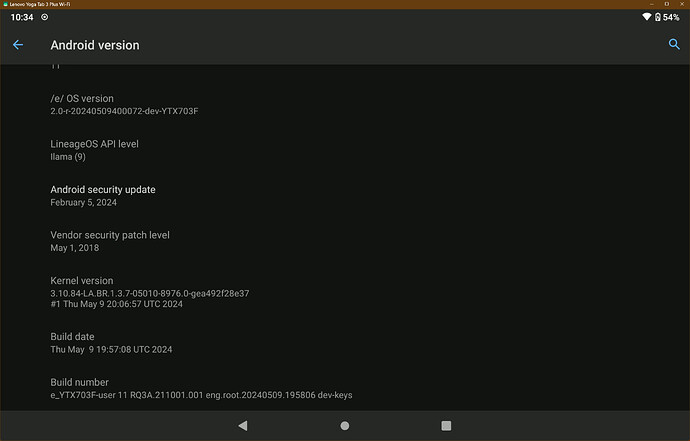The width and height of the screenshot is (690, 441).
Task: Open the /e/ OS version entry
Action: click(x=345, y=105)
